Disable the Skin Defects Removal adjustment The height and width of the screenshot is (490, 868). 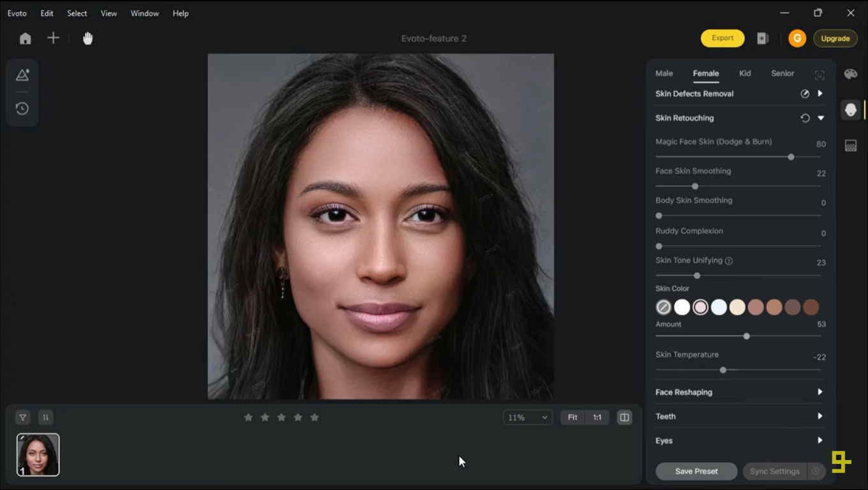click(x=805, y=93)
